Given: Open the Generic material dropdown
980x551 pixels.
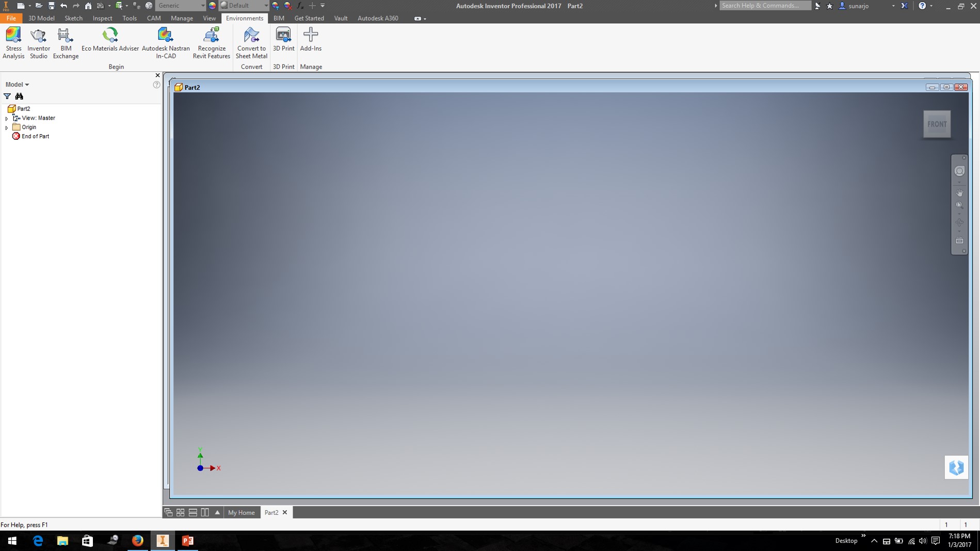Looking at the screenshot, I should tap(202, 5).
